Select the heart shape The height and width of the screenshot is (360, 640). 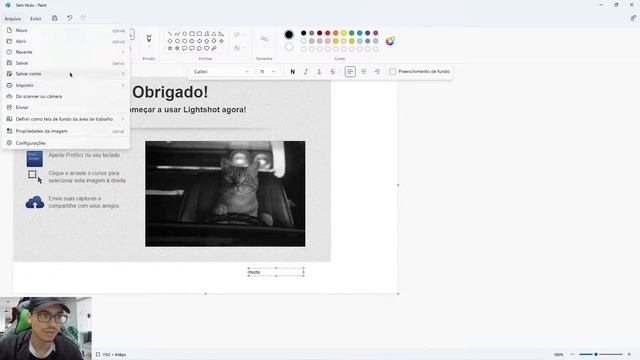(x=207, y=48)
